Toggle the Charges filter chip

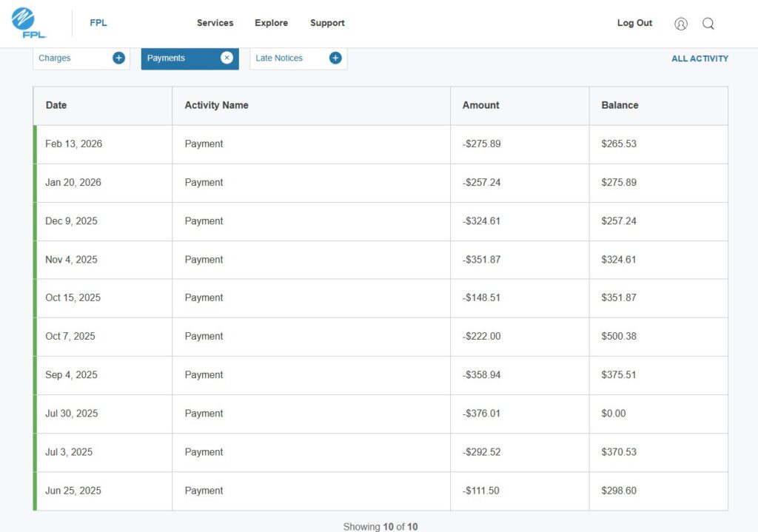[x=70, y=58]
